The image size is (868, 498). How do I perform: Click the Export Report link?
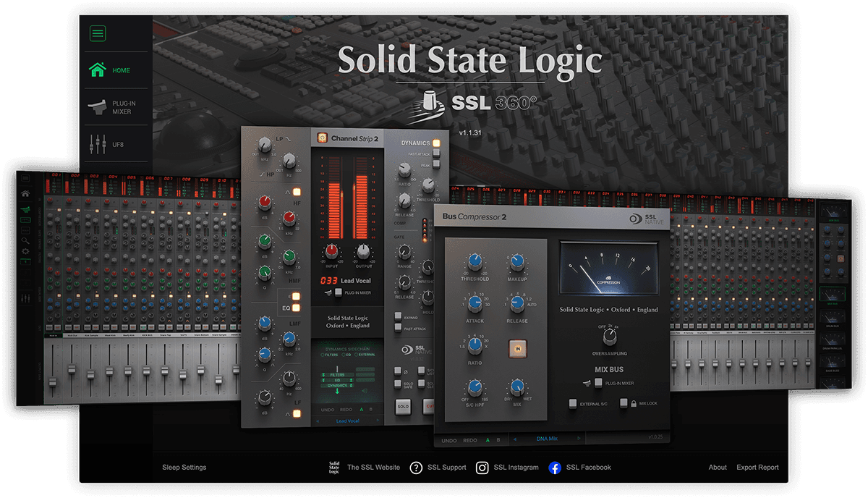757,468
